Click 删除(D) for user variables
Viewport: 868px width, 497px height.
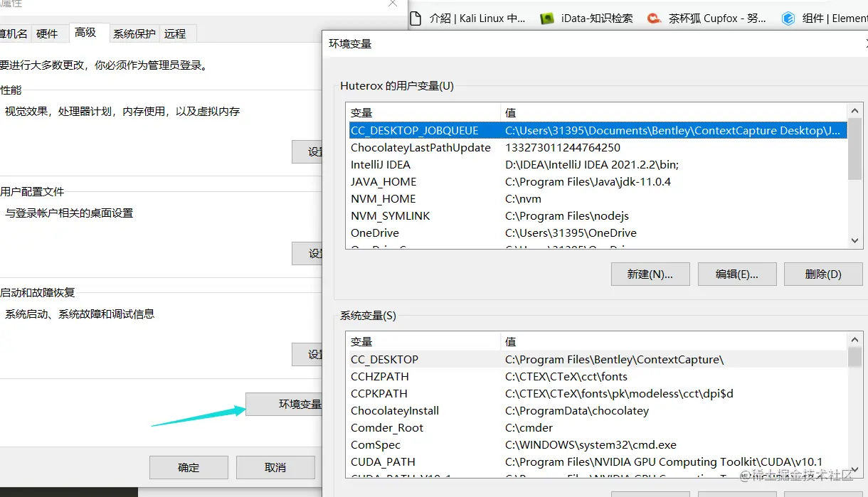tap(823, 274)
